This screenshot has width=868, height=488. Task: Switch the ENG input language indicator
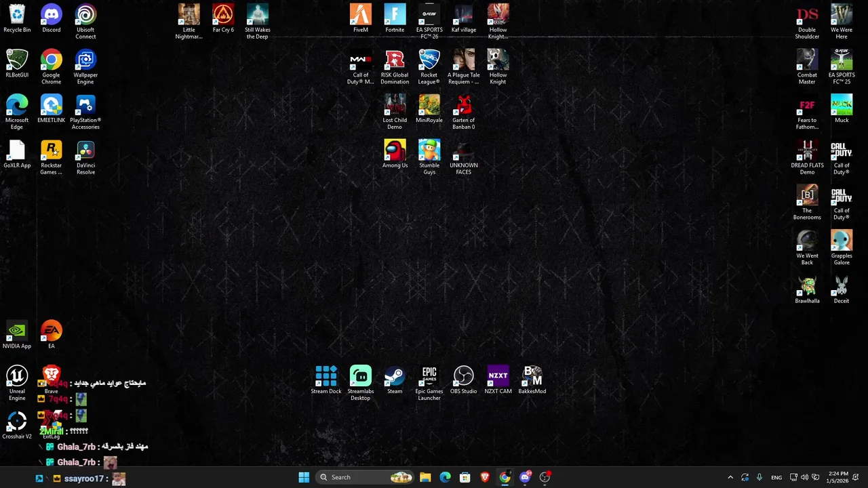coord(776,477)
